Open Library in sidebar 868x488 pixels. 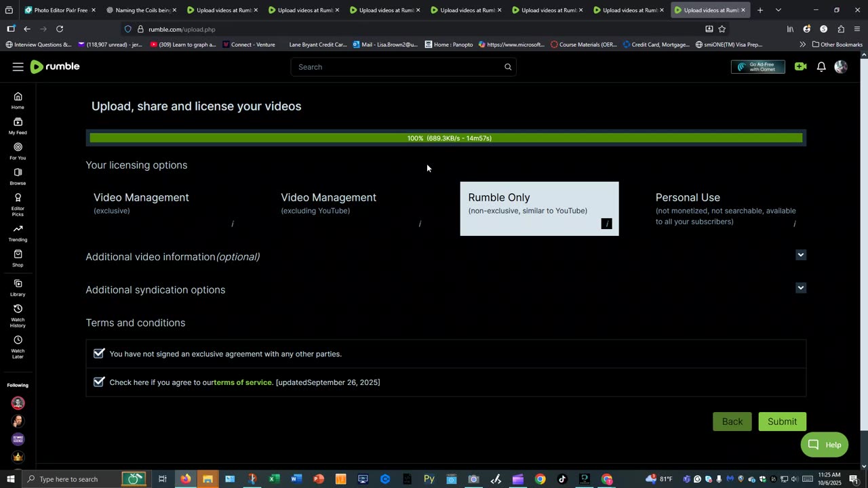tap(18, 288)
